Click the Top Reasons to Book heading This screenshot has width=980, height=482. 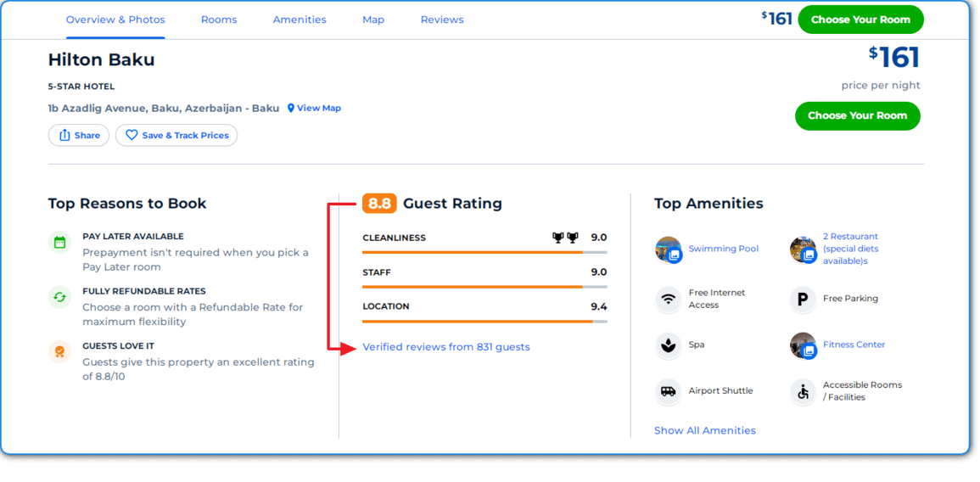tap(127, 203)
